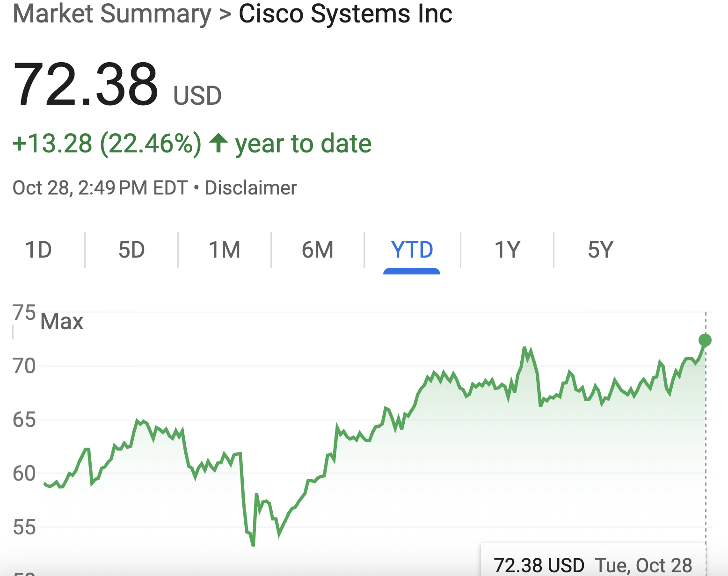Click the Cisco Systems Inc title
This screenshot has width=728, height=576.
point(345,14)
